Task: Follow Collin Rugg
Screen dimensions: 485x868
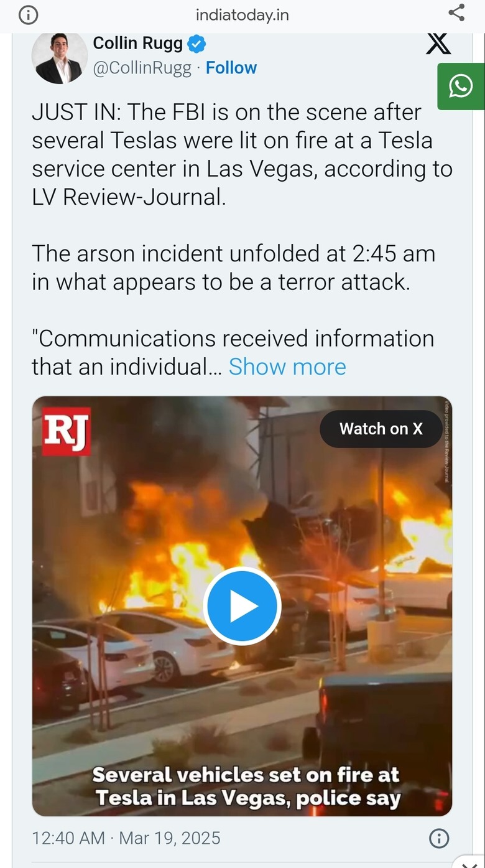Action: [231, 68]
